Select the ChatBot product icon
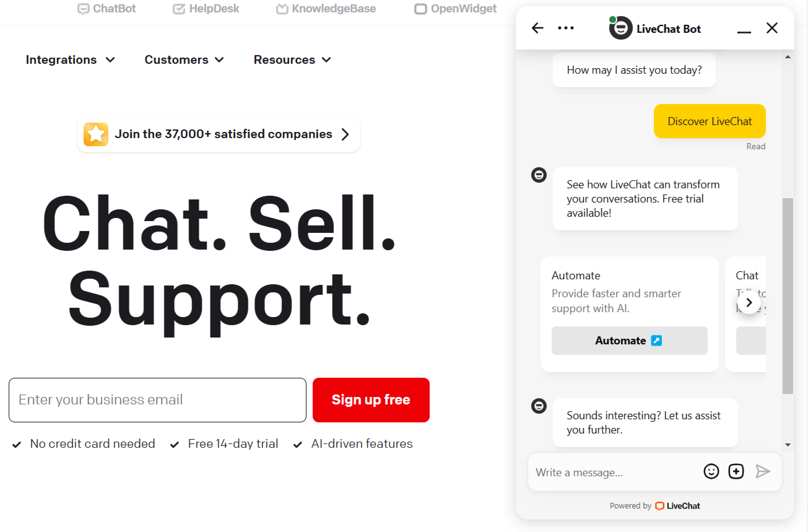The image size is (808, 532). [x=84, y=9]
